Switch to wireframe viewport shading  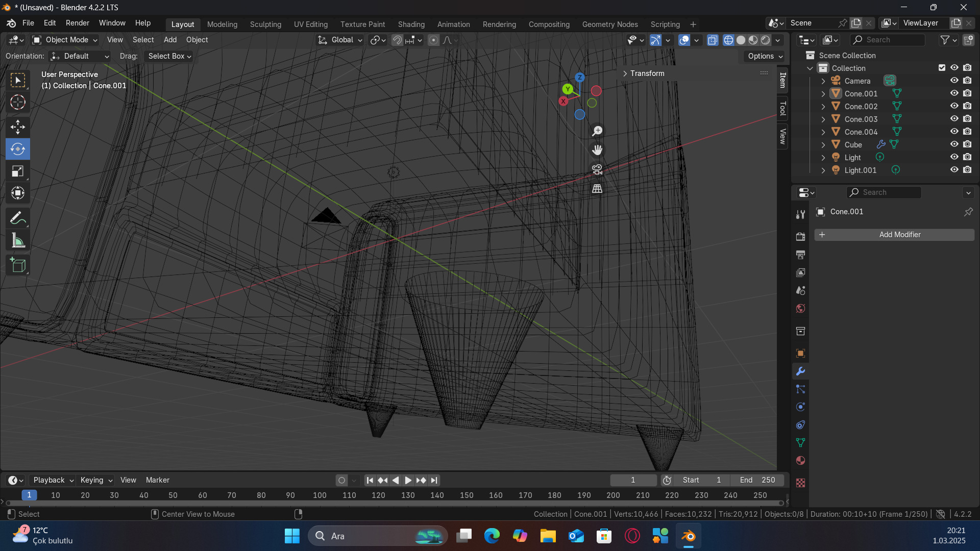(x=728, y=40)
